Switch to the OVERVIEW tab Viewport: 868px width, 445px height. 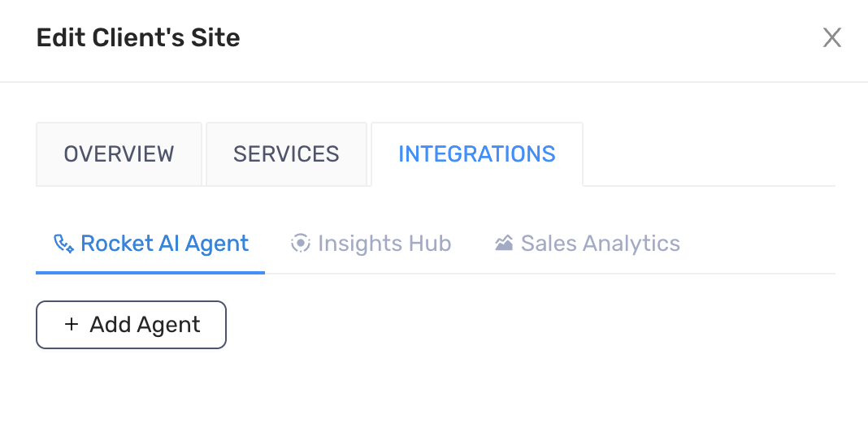click(119, 154)
